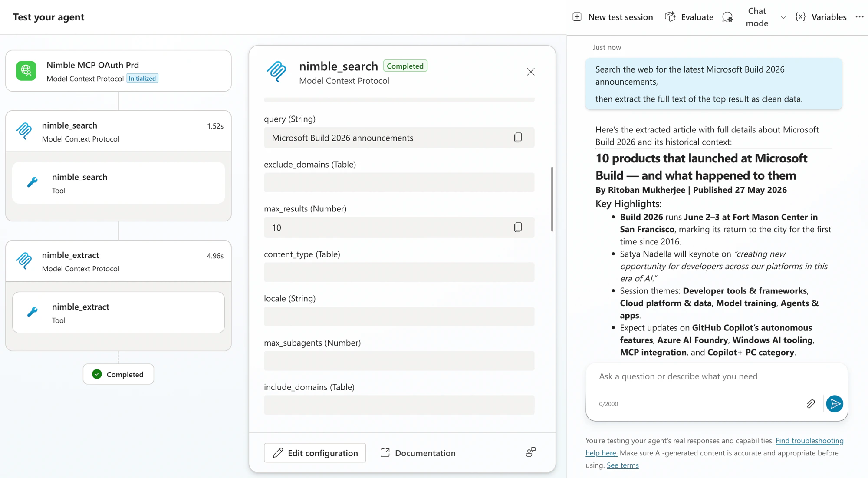Click the New test session plus icon
The image size is (868, 478).
[x=577, y=17]
